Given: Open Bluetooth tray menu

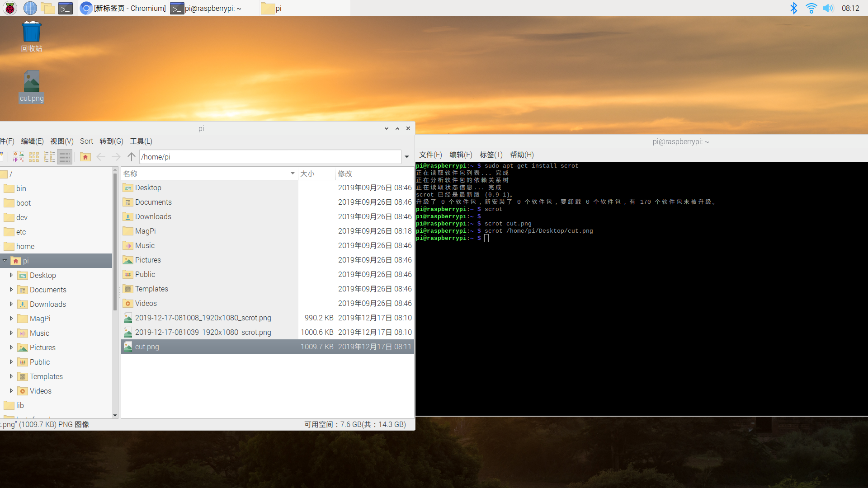Looking at the screenshot, I should click(793, 8).
